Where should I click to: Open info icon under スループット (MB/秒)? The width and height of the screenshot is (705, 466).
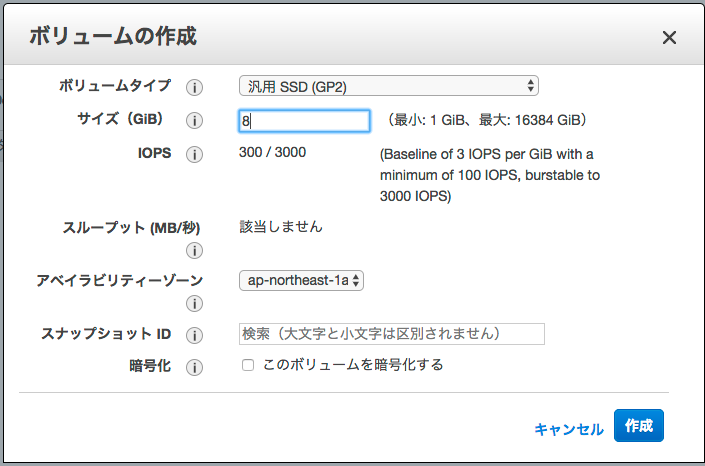coord(194,251)
